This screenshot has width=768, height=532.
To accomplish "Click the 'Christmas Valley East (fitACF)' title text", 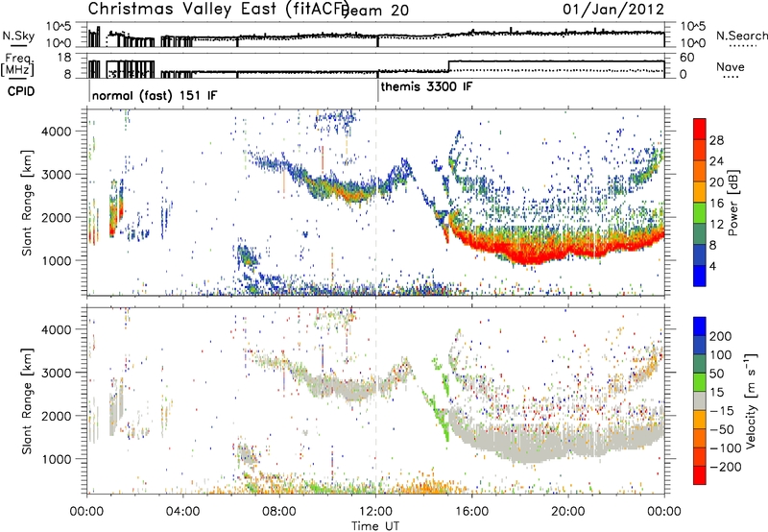I will pos(219,10).
